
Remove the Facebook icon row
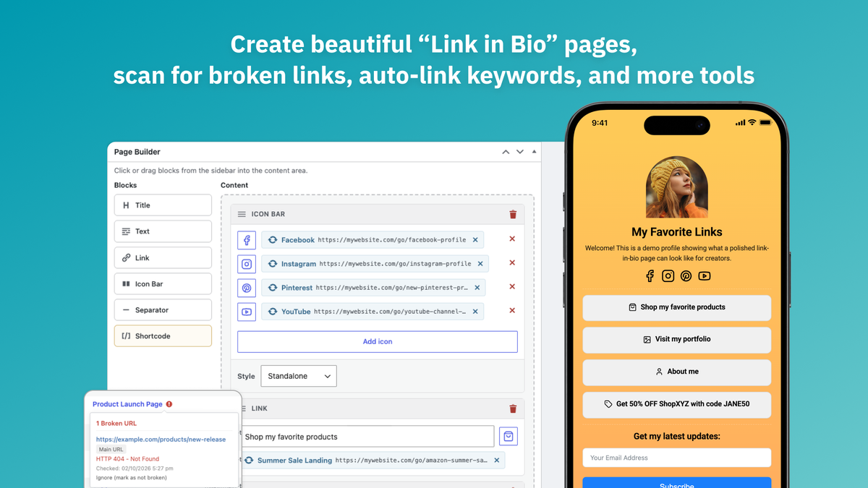pos(512,239)
